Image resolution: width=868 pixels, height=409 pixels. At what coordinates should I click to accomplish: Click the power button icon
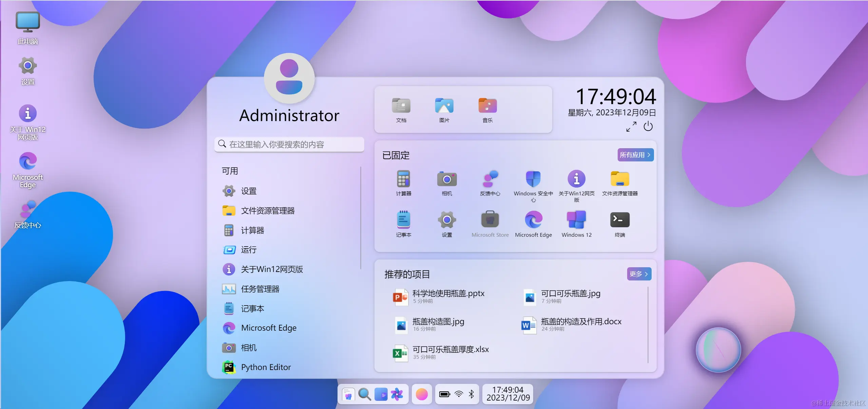[648, 126]
